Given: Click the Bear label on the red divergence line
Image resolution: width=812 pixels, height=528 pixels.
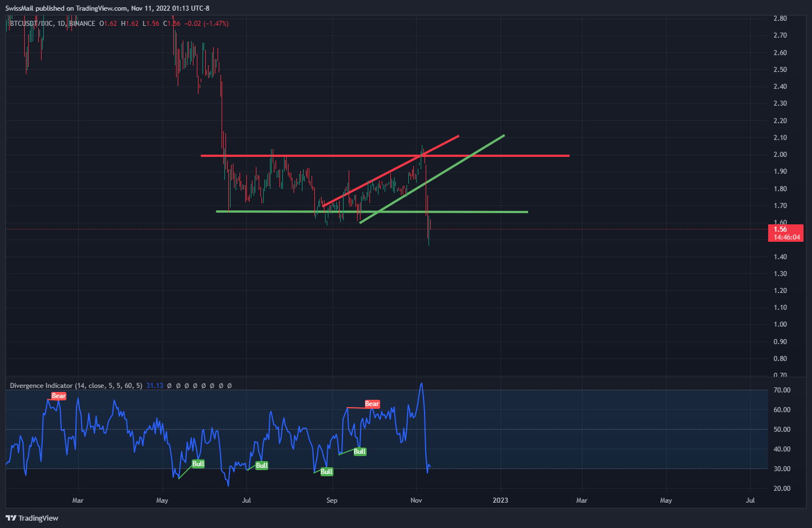Looking at the screenshot, I should pos(372,404).
